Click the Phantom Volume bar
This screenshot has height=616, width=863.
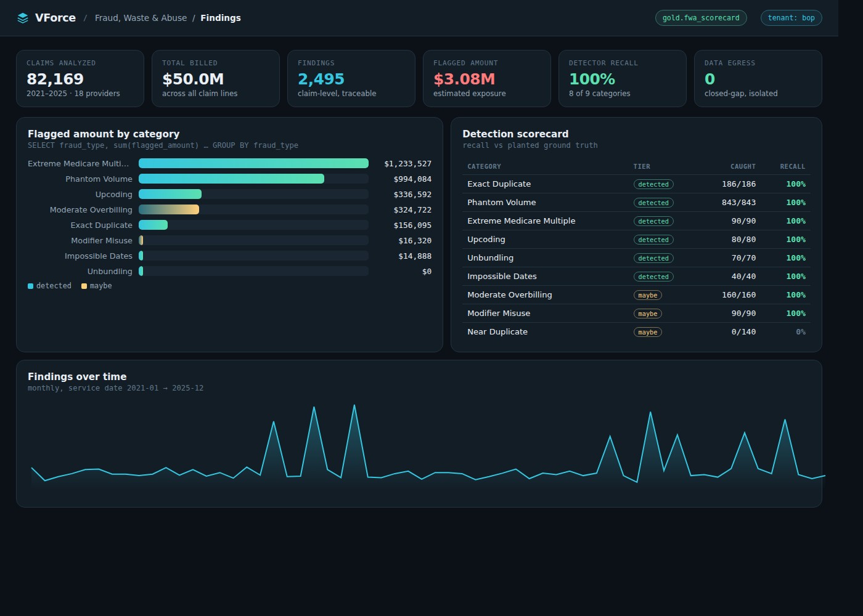[x=231, y=179]
